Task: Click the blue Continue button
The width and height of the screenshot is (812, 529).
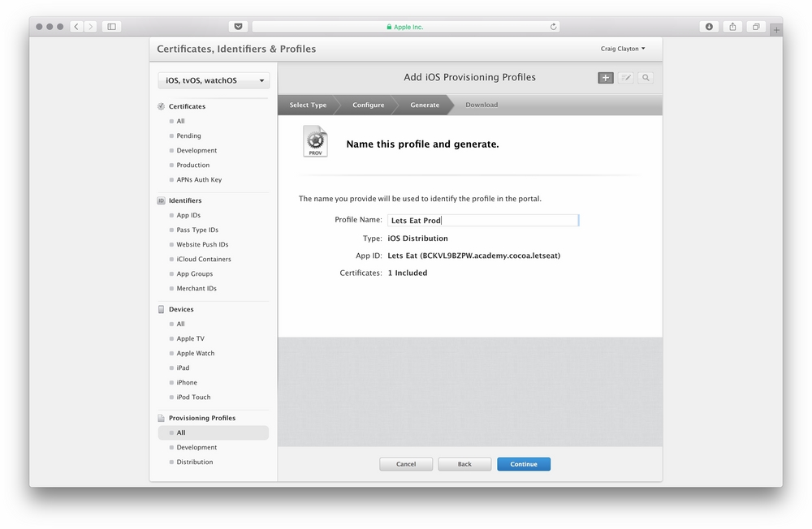Action: (x=524, y=464)
